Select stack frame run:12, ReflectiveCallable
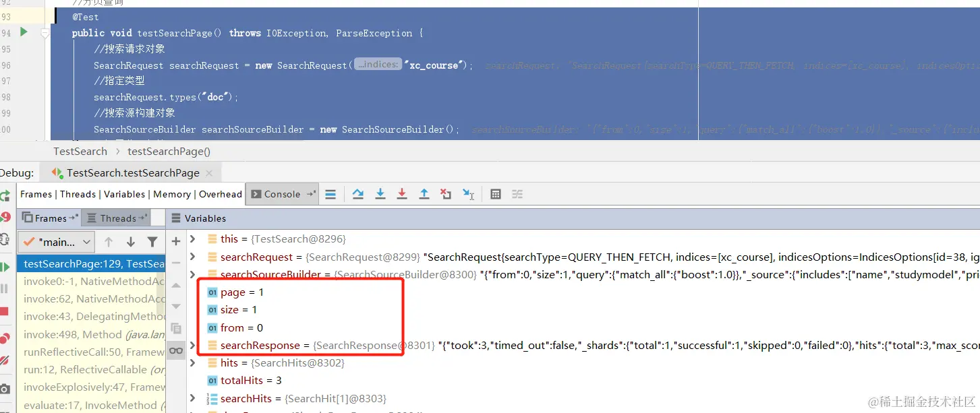The height and width of the screenshot is (413, 980). tap(91, 369)
